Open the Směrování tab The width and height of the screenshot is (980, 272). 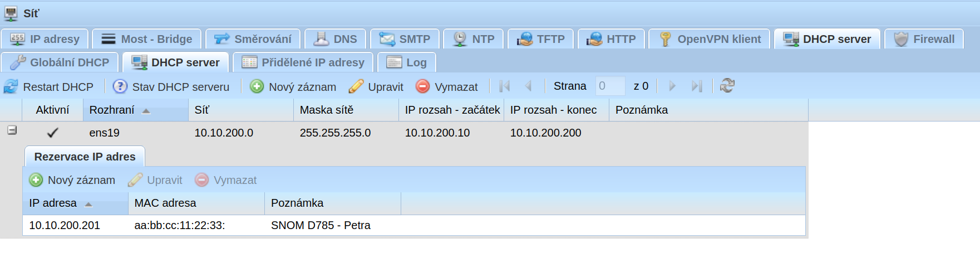point(253,39)
